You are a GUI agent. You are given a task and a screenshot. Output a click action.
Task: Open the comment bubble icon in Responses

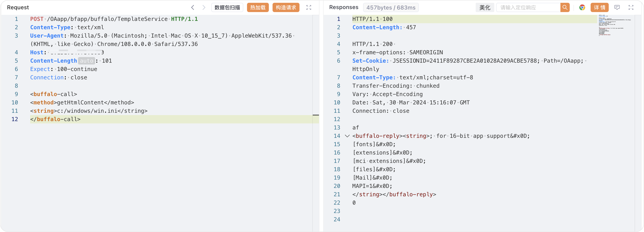point(617,7)
